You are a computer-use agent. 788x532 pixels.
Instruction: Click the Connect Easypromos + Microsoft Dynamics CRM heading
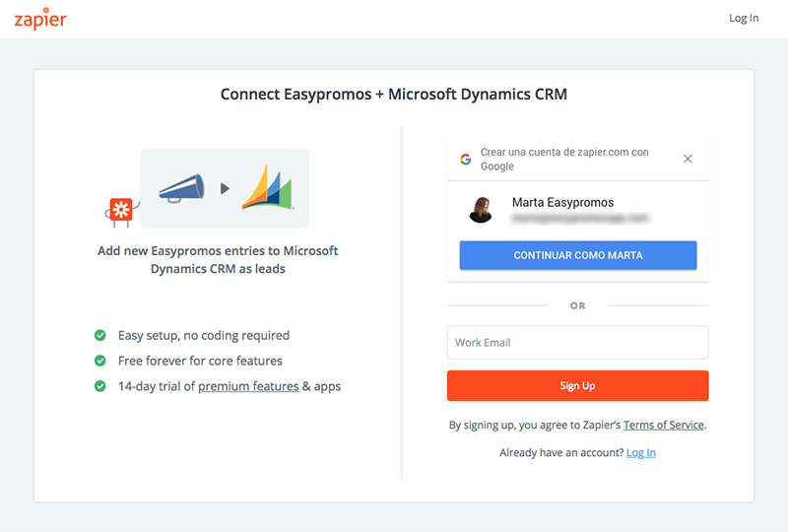[394, 94]
